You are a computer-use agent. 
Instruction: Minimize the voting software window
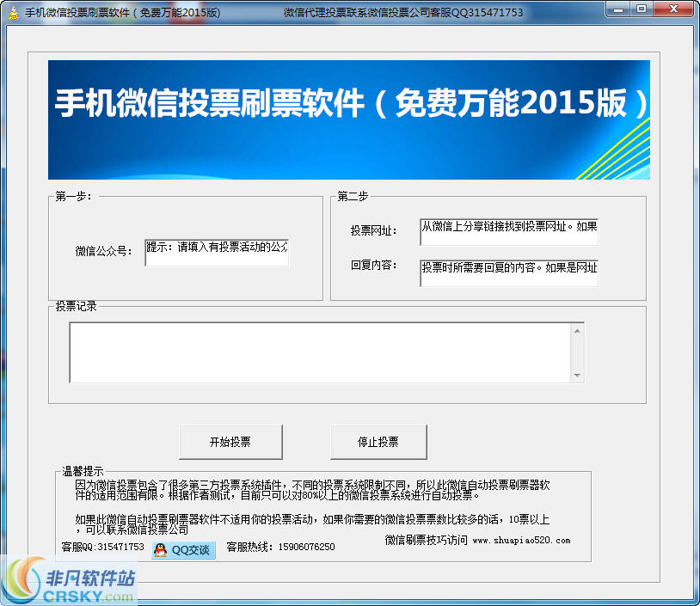point(618,9)
